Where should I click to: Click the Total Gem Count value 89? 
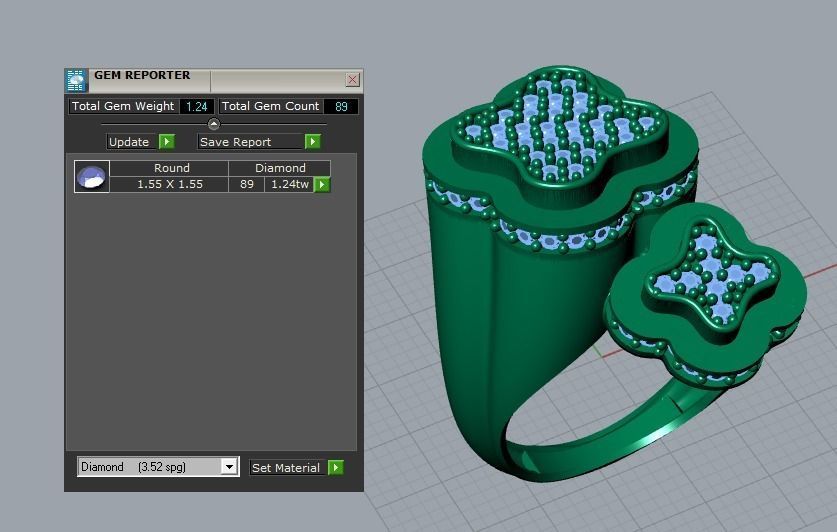pos(341,106)
